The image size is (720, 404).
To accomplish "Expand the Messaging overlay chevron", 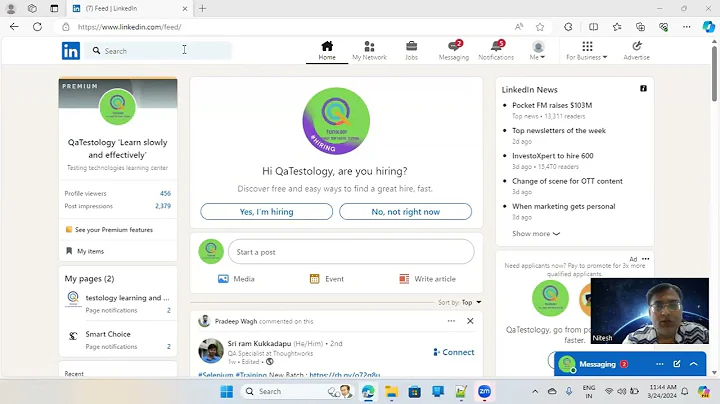I will pyautogui.click(x=694, y=364).
